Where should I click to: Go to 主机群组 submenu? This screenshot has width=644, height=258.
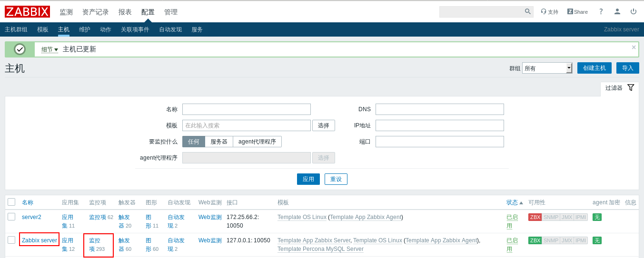(16, 29)
